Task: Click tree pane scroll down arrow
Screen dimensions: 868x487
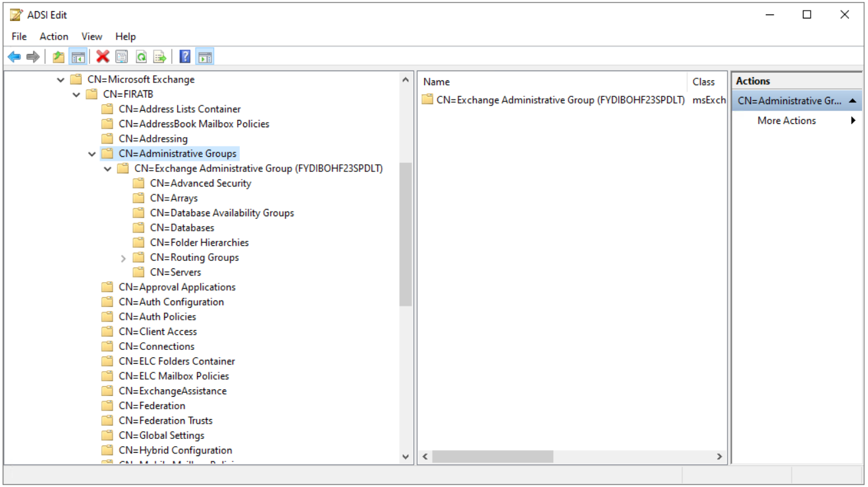Action: (x=406, y=457)
